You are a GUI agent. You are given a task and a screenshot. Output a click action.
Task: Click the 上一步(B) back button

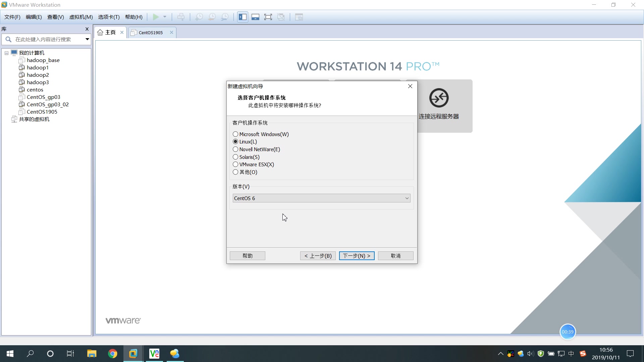318,256
